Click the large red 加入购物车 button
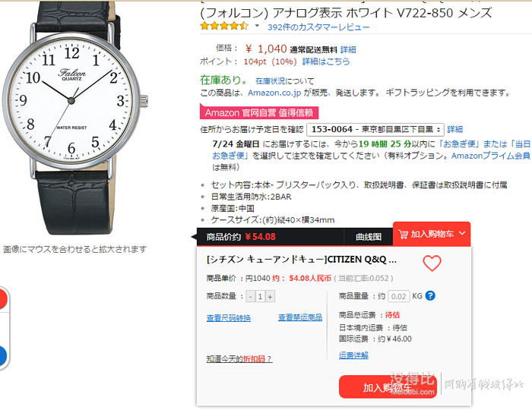 click(x=388, y=387)
